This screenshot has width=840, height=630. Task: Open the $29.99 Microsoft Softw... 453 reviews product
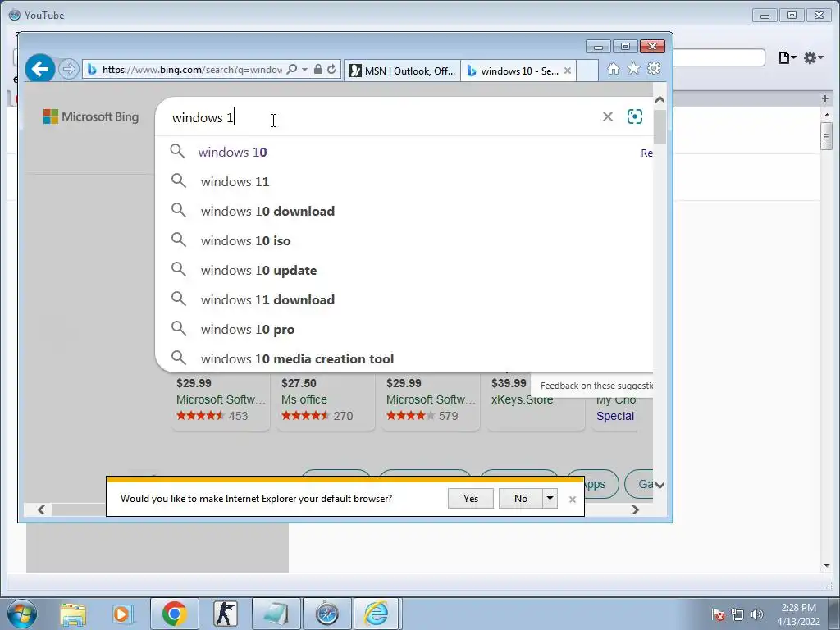pyautogui.click(x=220, y=400)
